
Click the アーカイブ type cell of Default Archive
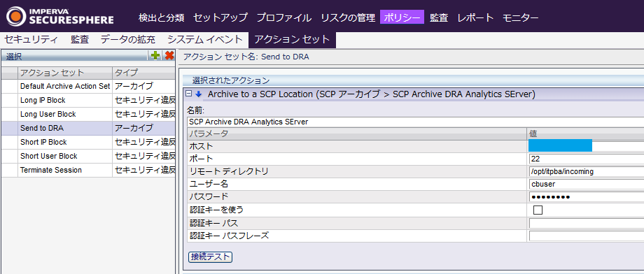tap(143, 86)
